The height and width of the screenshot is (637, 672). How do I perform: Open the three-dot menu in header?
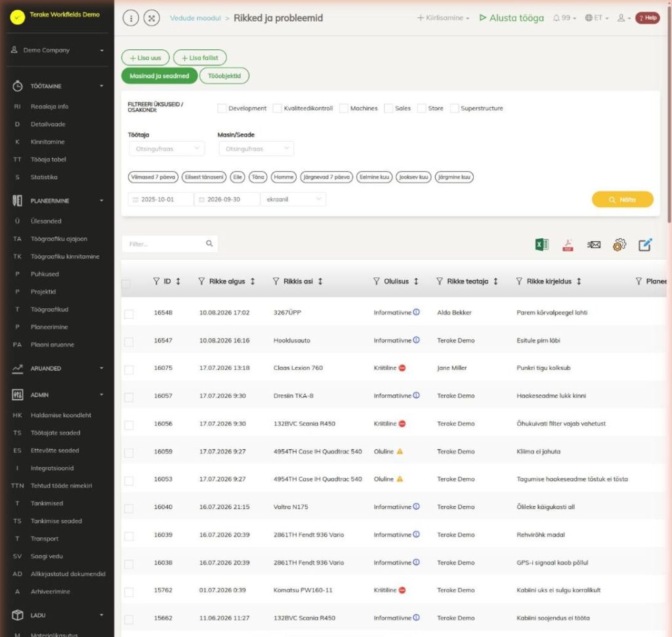point(131,18)
